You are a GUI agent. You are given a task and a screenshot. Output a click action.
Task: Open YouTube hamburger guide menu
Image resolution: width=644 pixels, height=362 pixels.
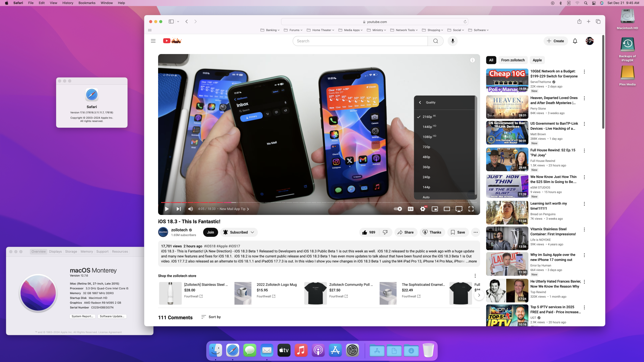point(153,41)
